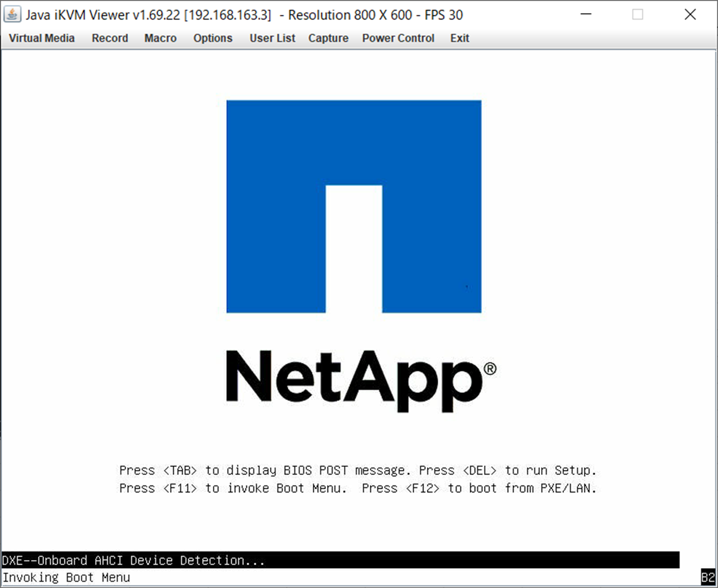718x588 pixels.
Task: Open the Exit menu
Action: (x=459, y=38)
